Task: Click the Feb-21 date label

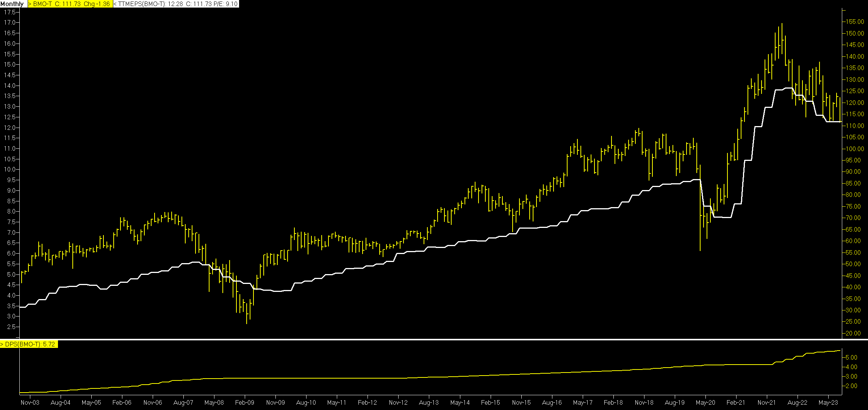Action: pos(736,402)
